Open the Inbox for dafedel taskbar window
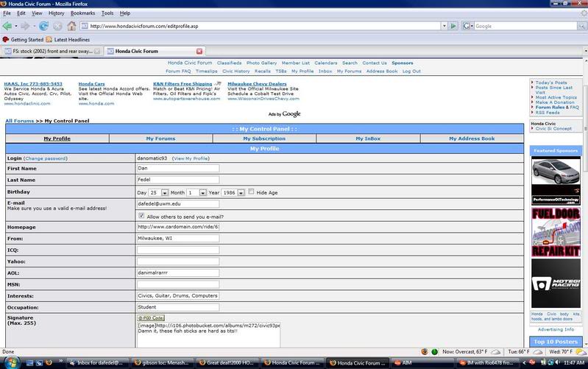588x369 pixels. coord(97,362)
